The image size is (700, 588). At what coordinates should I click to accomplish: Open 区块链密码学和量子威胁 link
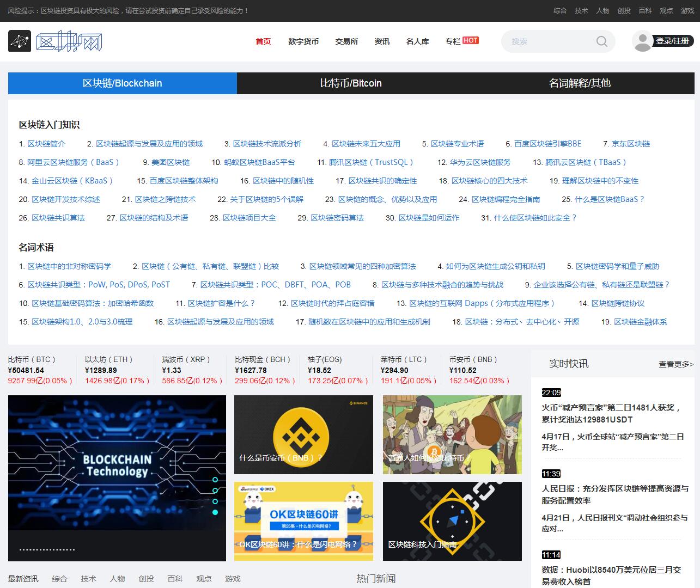click(x=617, y=266)
